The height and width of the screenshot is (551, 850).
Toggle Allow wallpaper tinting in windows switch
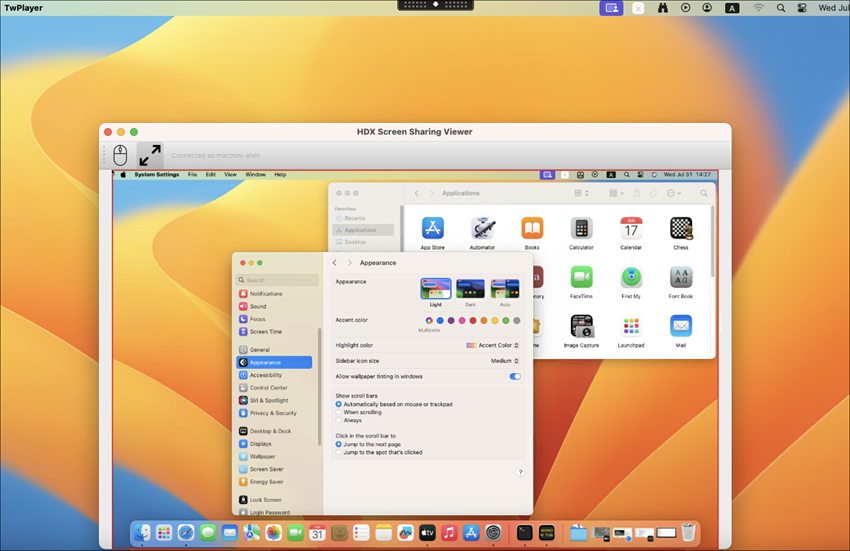(515, 377)
